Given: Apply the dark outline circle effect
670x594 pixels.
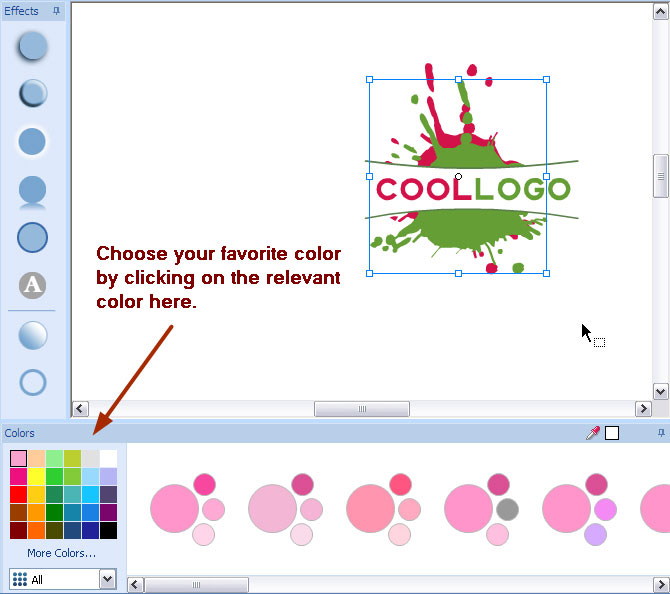Looking at the screenshot, I should click(32, 237).
